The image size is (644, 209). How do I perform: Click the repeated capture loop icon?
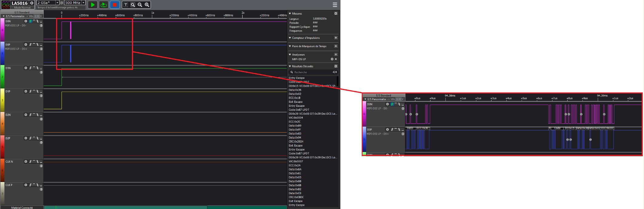click(x=103, y=5)
